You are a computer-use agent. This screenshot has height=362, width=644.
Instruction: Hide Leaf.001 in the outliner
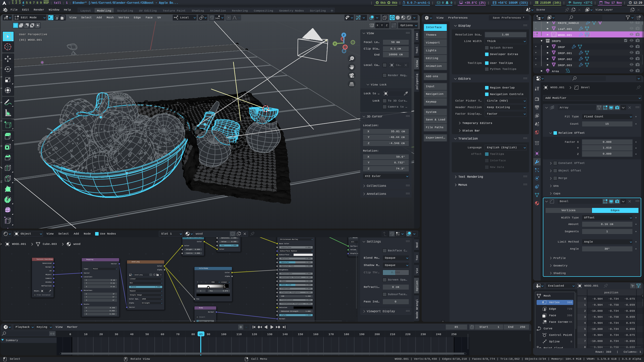631,29
